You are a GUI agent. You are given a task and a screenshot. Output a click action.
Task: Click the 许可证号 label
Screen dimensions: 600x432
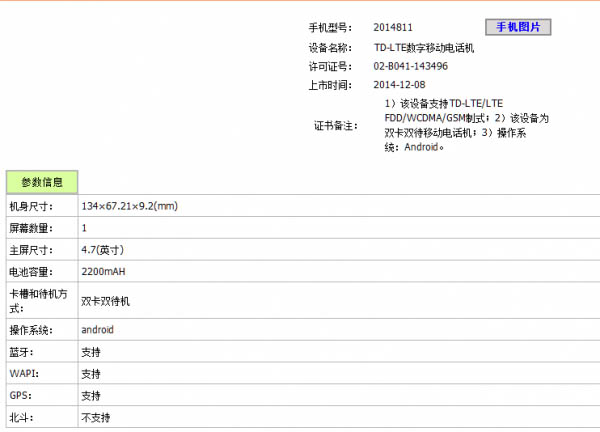click(330, 66)
